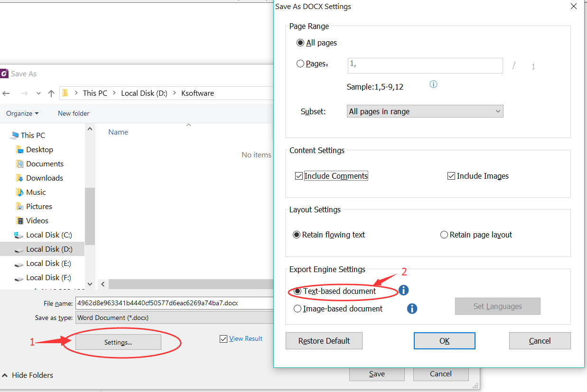Screen dimensions: 587x392
Task: Select Documents in the folder tree
Action: click(45, 164)
